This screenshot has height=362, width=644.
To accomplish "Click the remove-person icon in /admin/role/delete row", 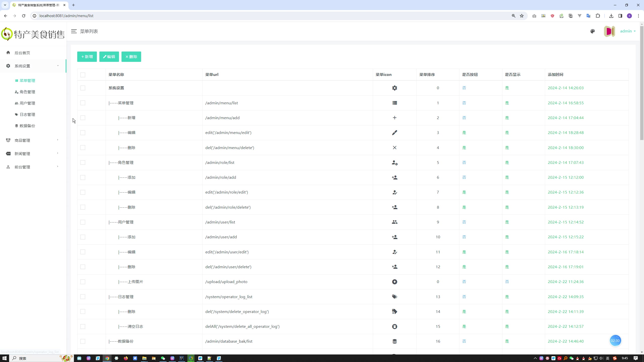I will pyautogui.click(x=394, y=207).
